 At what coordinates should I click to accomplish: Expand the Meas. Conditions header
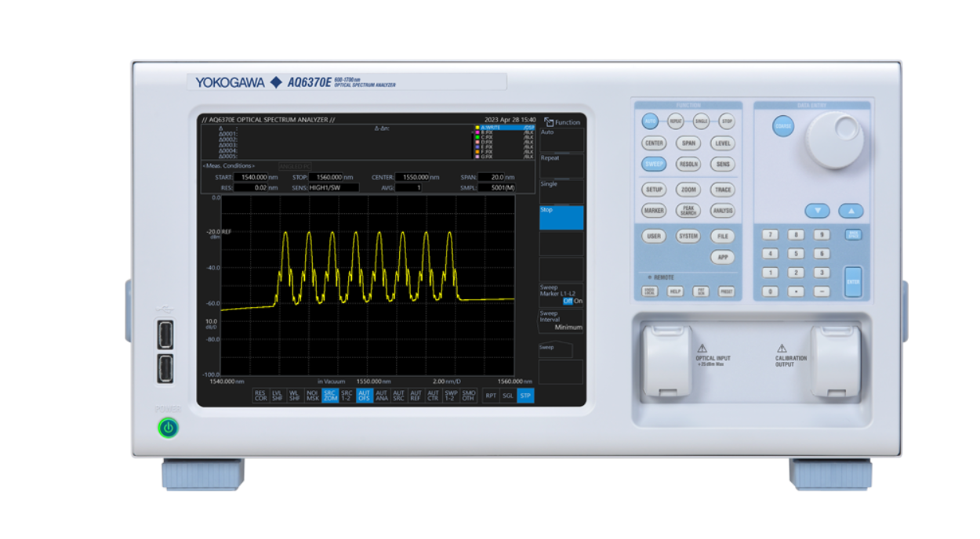tap(228, 166)
